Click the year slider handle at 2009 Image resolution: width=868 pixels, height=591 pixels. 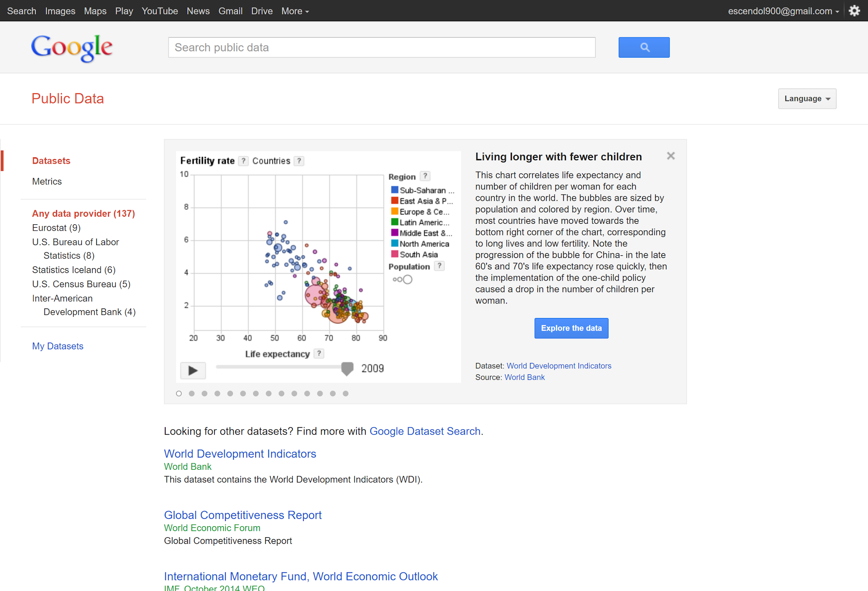point(347,368)
